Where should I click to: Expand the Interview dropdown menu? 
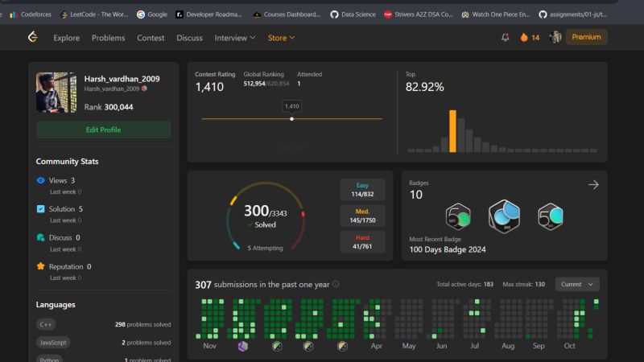(x=234, y=38)
